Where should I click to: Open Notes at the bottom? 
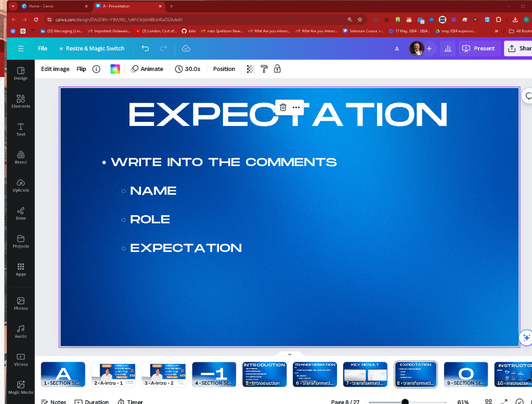pyautogui.click(x=54, y=401)
